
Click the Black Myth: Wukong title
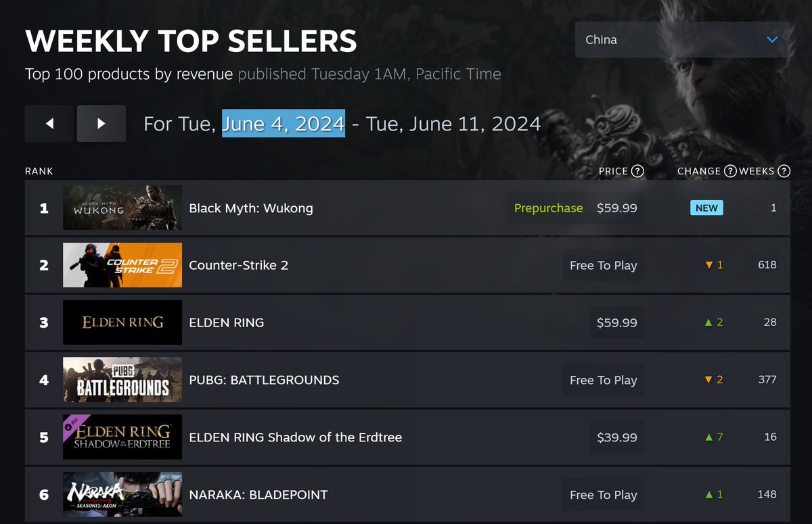click(251, 208)
